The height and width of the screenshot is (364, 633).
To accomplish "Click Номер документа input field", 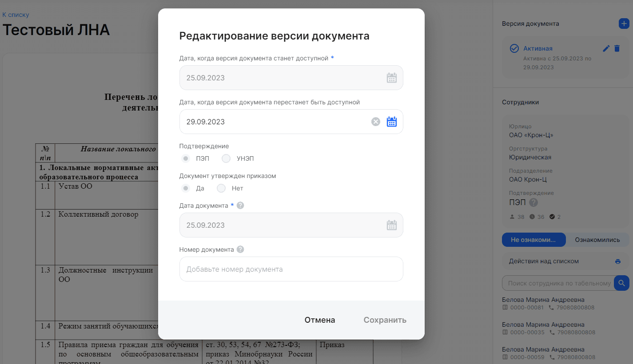I will click(x=291, y=269).
